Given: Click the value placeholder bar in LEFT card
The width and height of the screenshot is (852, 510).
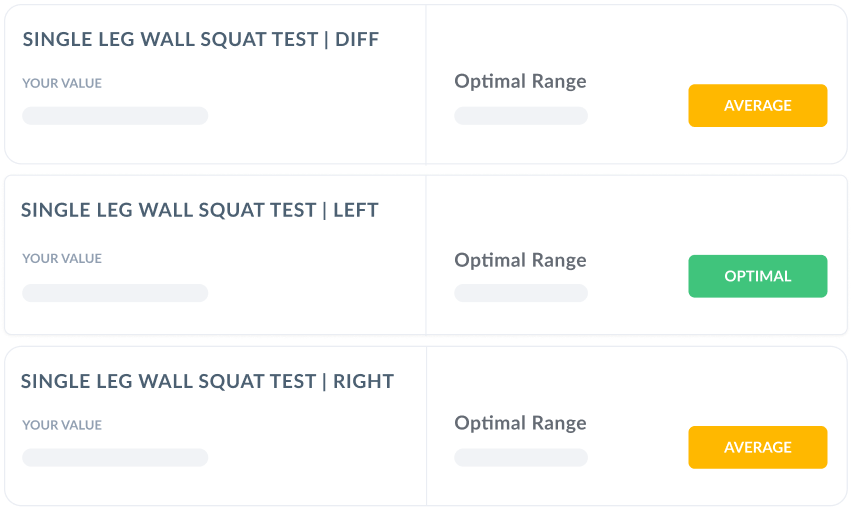Looking at the screenshot, I should pos(115,293).
